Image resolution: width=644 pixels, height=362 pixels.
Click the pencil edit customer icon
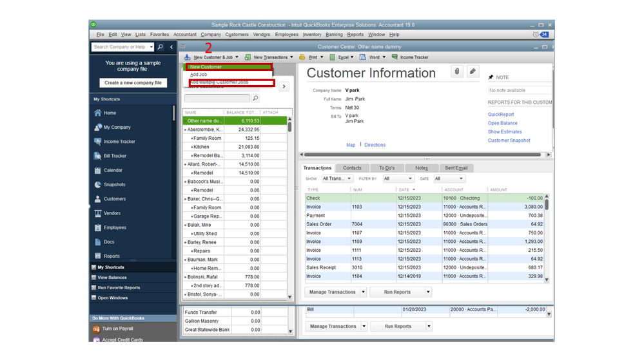point(473,71)
